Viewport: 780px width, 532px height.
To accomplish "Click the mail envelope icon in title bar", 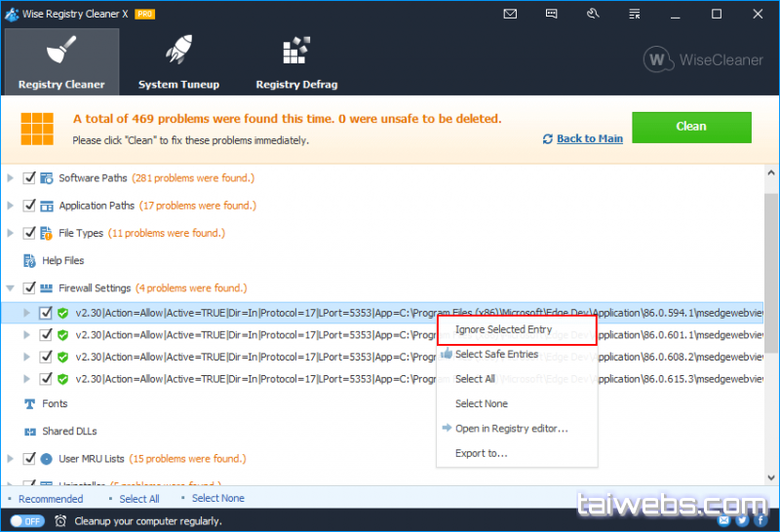I will click(510, 14).
